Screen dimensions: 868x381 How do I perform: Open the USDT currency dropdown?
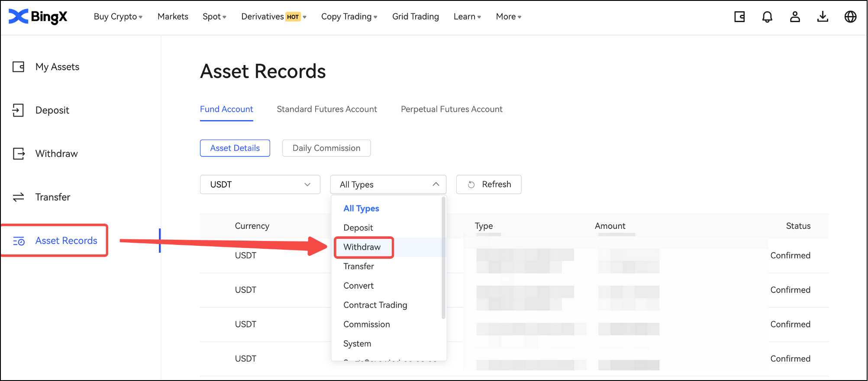pos(260,185)
